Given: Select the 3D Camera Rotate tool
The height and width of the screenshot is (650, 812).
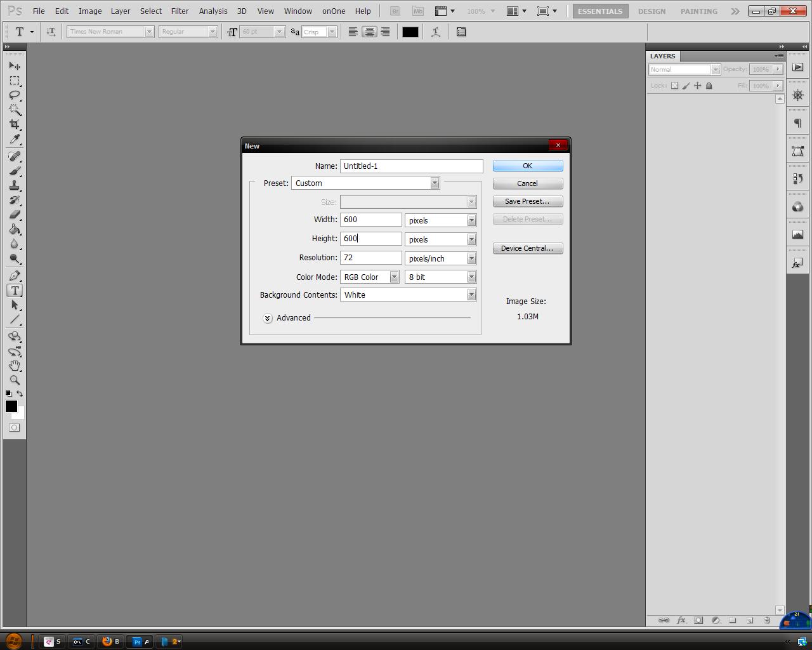Looking at the screenshot, I should 15,351.
